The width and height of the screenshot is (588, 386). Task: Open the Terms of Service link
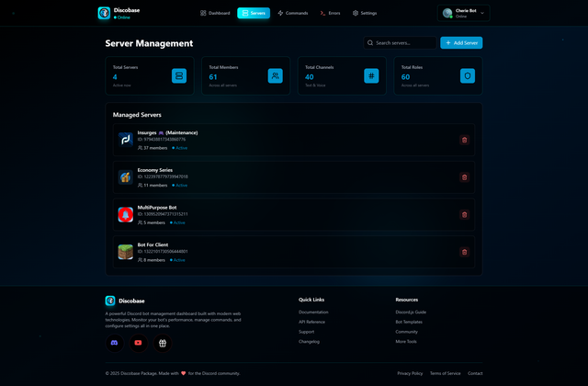click(x=445, y=373)
